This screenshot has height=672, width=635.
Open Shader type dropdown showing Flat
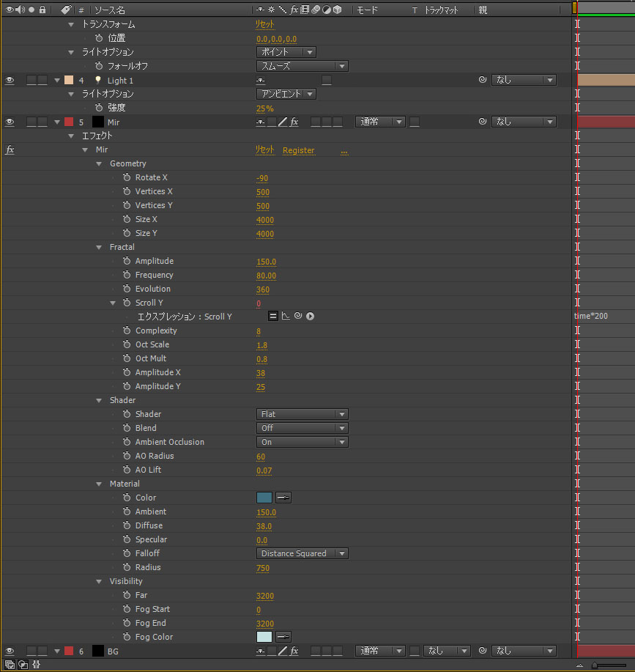click(302, 414)
